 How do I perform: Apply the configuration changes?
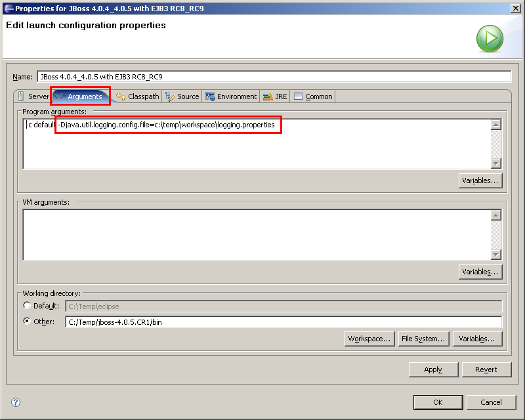[x=433, y=369]
